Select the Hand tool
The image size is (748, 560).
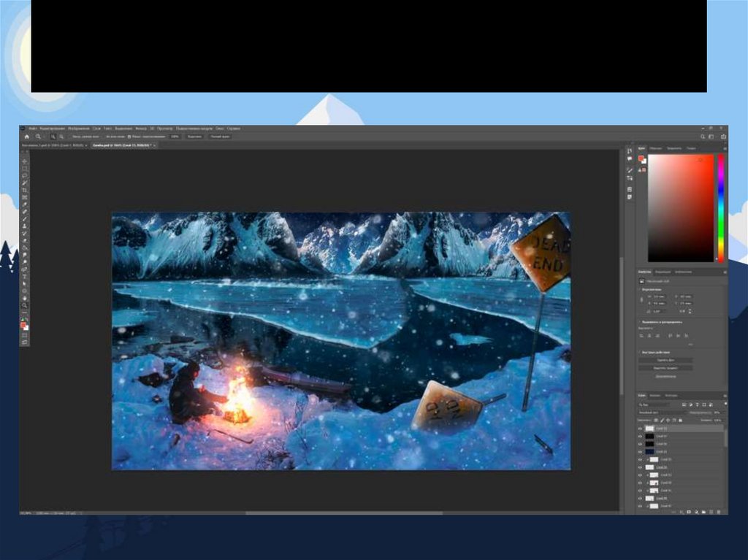click(24, 299)
